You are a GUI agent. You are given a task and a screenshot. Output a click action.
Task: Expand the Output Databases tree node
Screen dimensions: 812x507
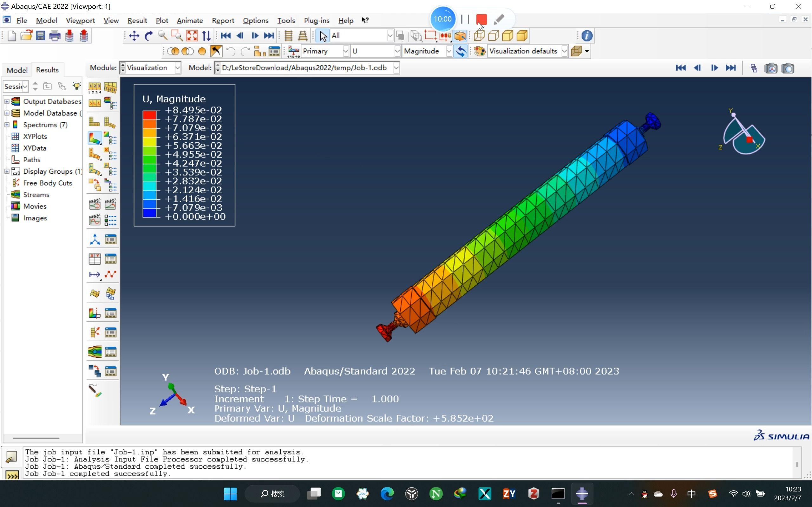point(7,101)
